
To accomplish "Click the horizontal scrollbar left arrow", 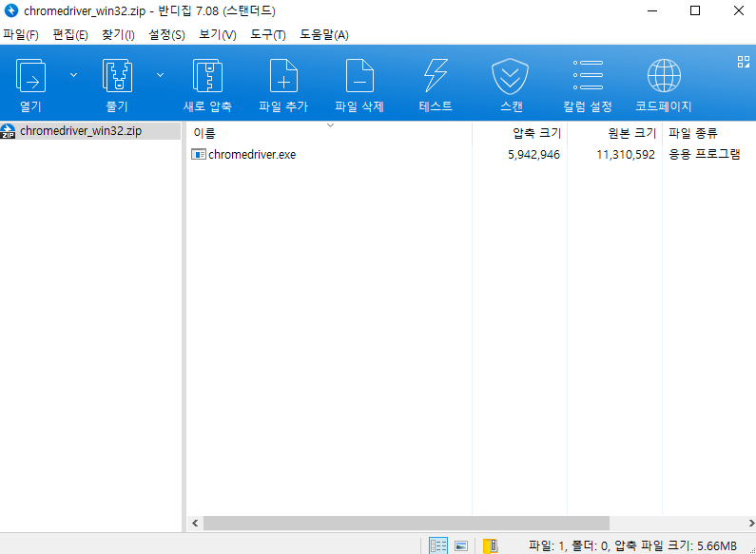I will coord(195,524).
